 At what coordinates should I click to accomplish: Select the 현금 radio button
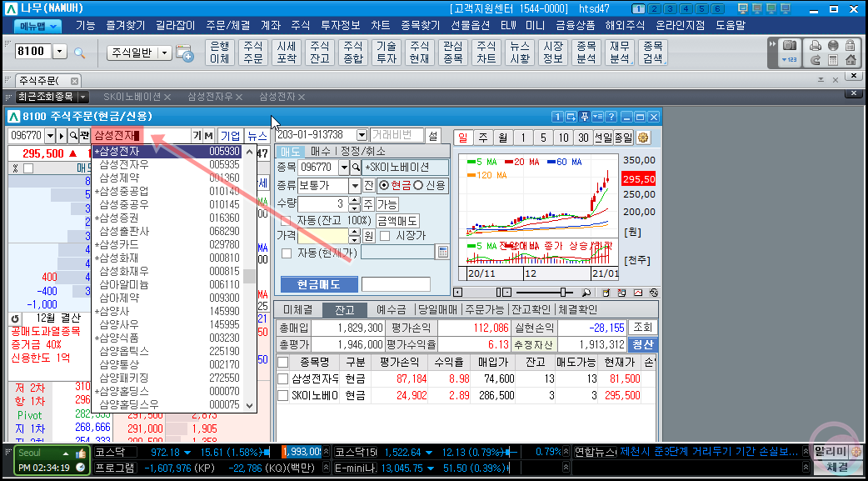384,186
